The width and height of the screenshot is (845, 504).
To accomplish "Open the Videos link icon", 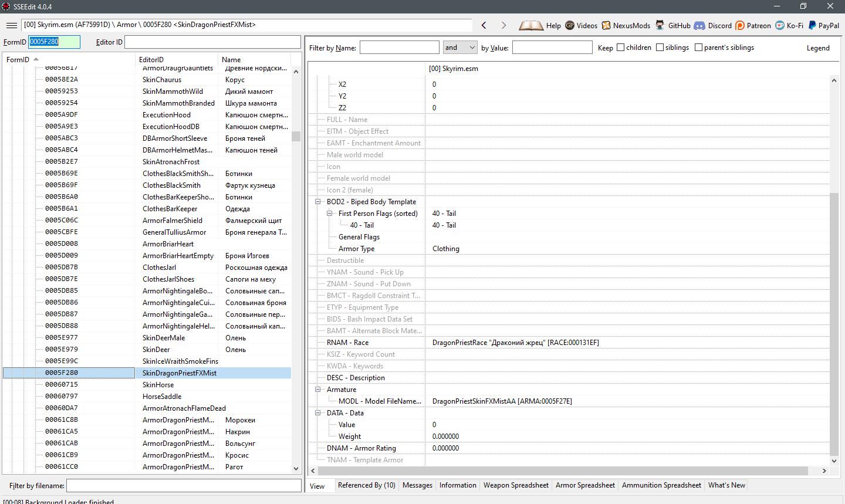I will coord(570,25).
